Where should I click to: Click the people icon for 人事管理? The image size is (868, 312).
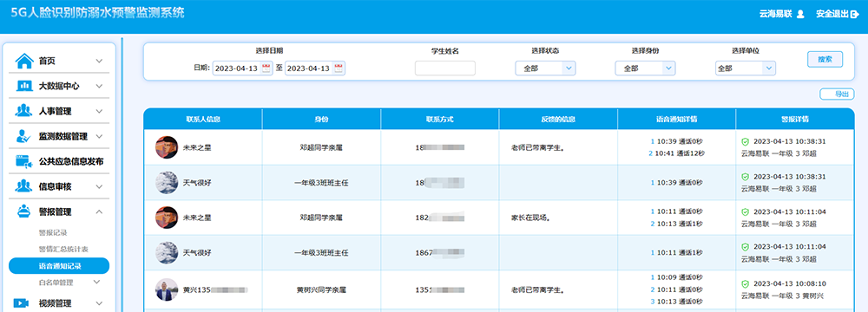(x=24, y=111)
